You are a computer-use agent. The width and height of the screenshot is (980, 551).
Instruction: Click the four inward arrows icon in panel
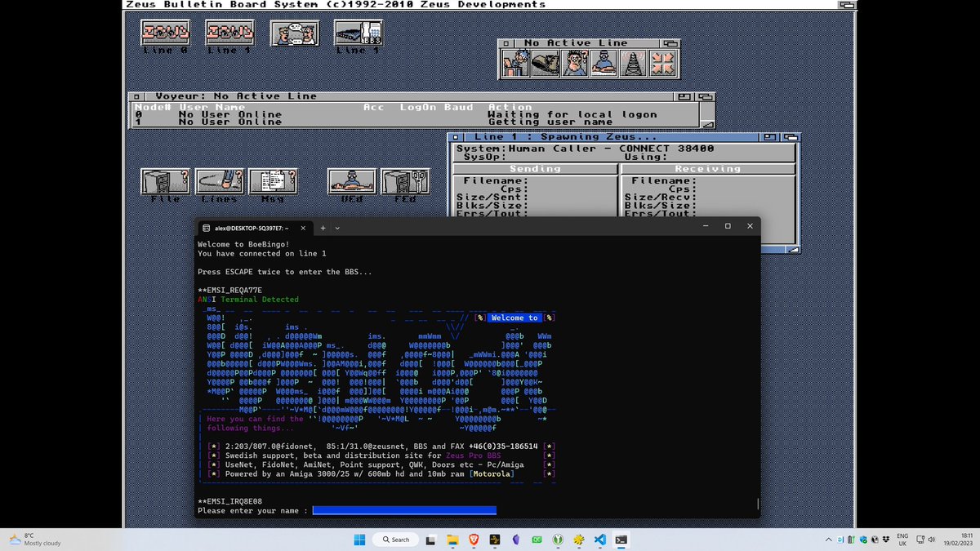(x=662, y=62)
